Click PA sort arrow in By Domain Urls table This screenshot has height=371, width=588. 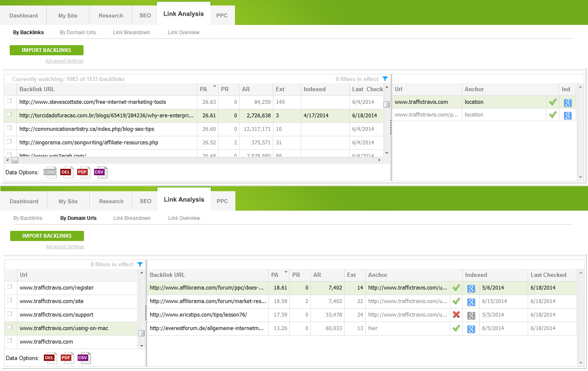(286, 272)
